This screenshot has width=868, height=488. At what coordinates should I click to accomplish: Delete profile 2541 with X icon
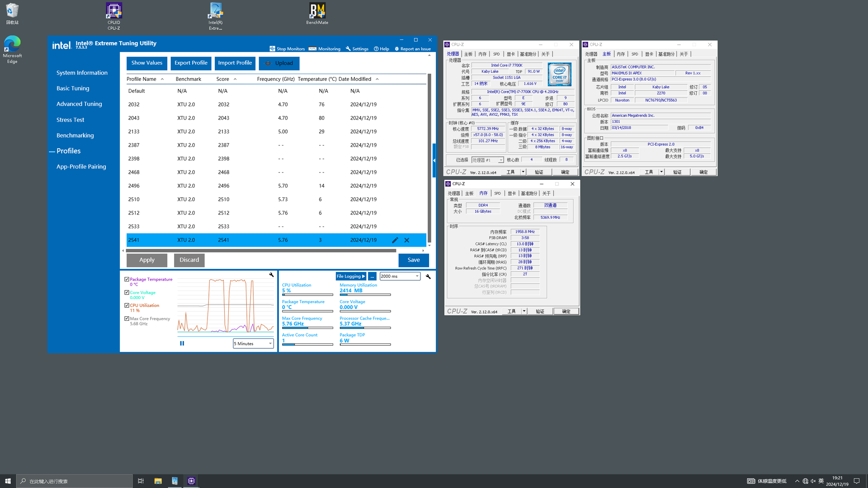point(407,240)
